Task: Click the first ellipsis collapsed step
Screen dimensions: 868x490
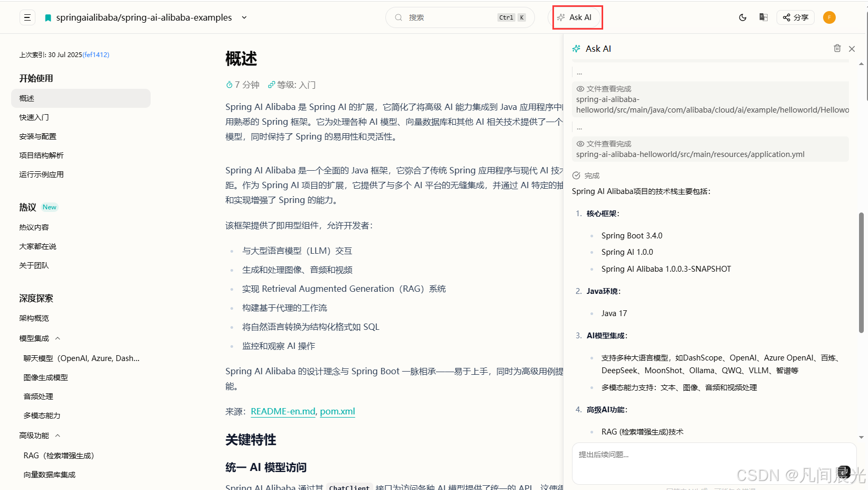Action: coord(579,73)
